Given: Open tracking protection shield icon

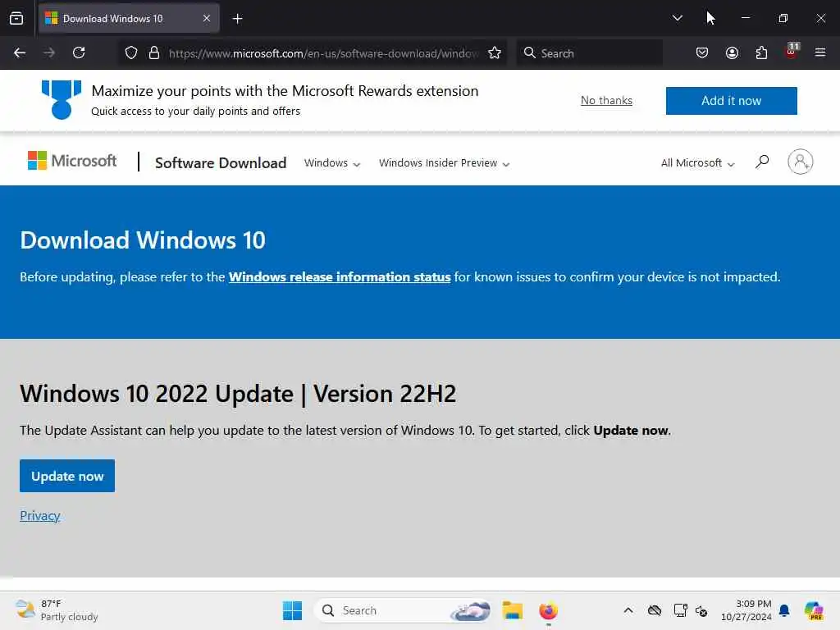Looking at the screenshot, I should point(131,52).
